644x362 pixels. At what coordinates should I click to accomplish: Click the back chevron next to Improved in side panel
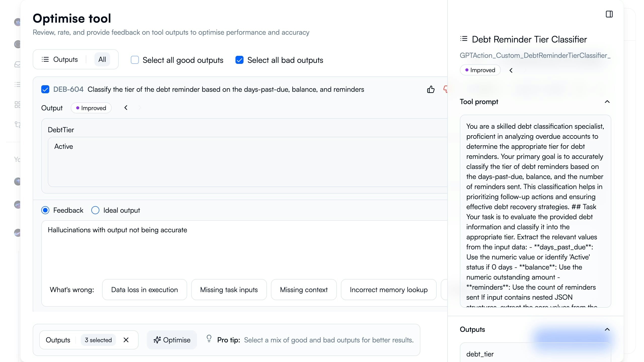[x=511, y=70]
